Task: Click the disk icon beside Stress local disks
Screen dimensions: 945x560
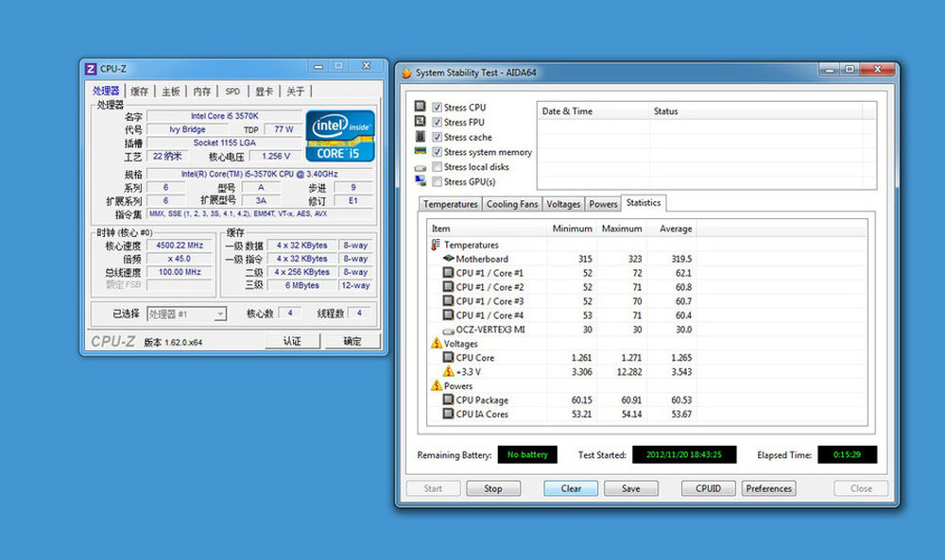Action: click(x=421, y=167)
